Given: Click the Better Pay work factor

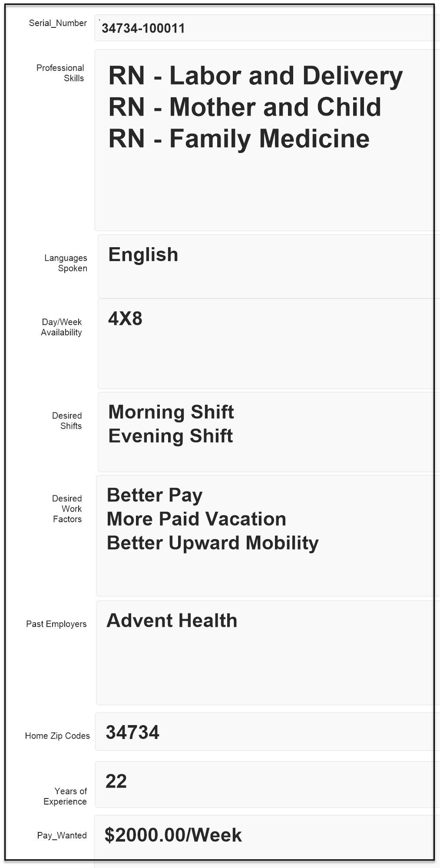Looking at the screenshot, I should click(x=155, y=495).
